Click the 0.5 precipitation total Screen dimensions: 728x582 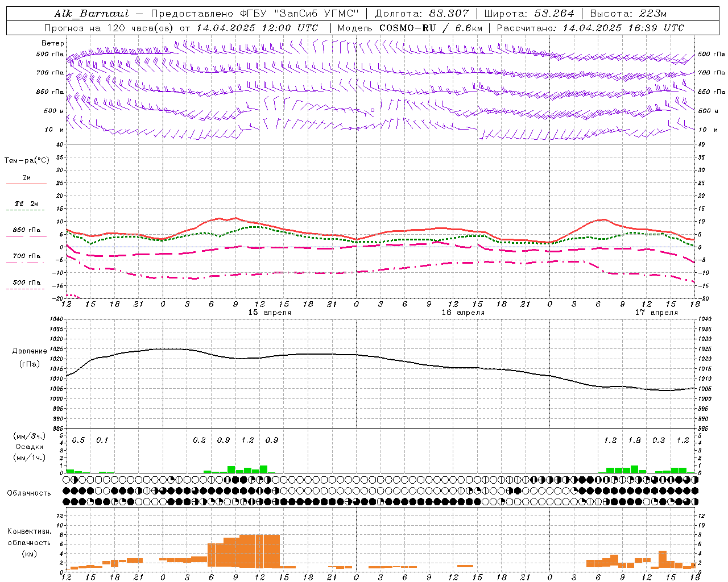coord(78,440)
